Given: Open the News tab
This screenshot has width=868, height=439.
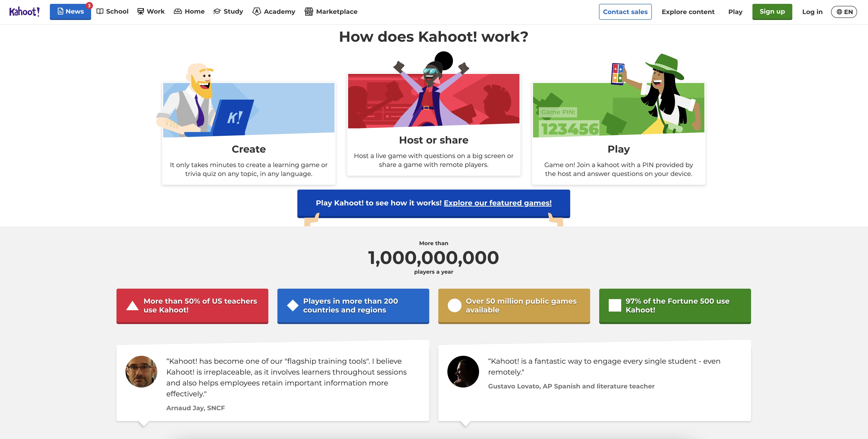Looking at the screenshot, I should 70,12.
